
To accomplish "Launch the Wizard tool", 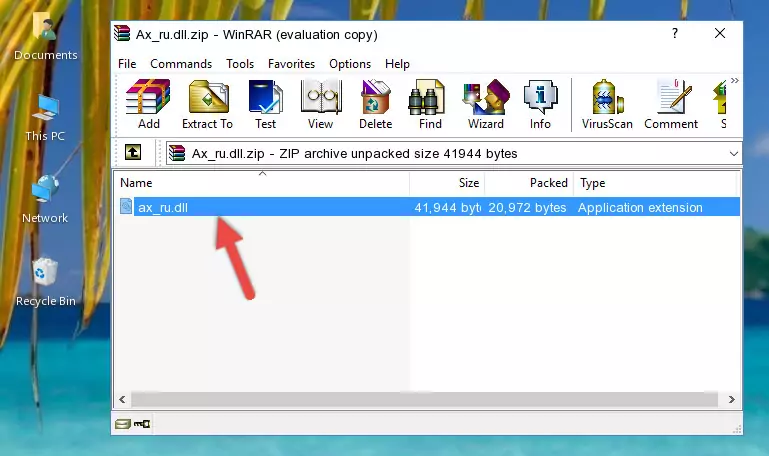I will [486, 104].
